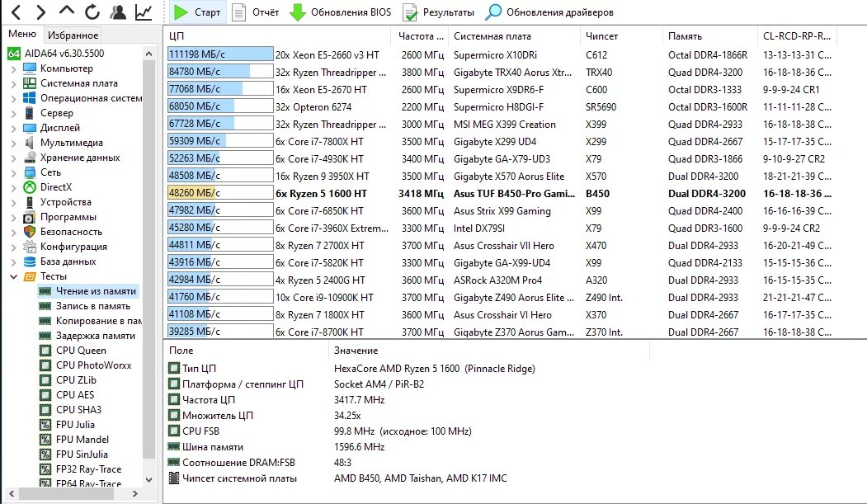Click the refresh icon in toolbar
Screen dimensions: 867x504
pos(92,12)
